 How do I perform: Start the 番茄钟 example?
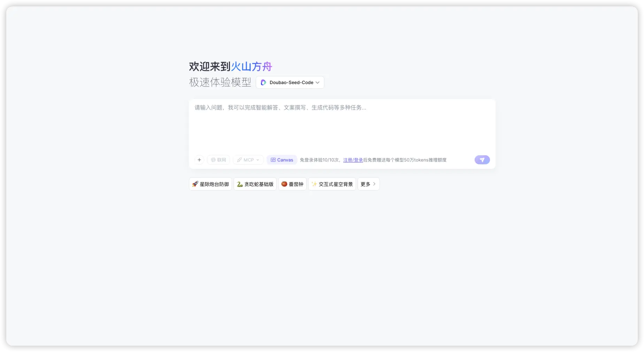click(292, 184)
